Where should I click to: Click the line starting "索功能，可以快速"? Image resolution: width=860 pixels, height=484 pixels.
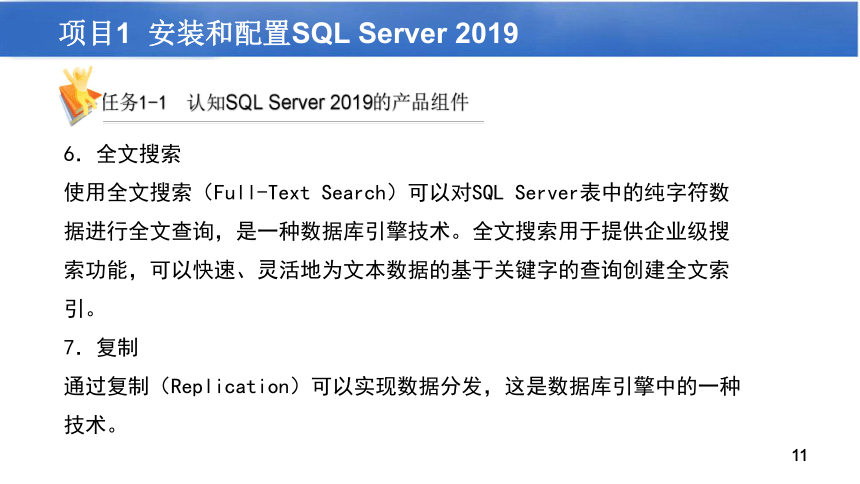point(397,269)
